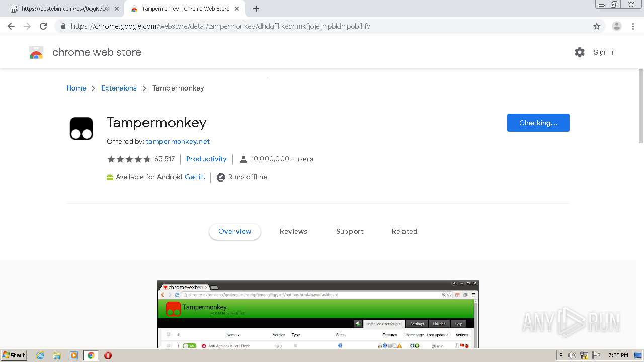Select the Overview tab
Image resolution: width=644 pixels, height=362 pixels.
235,231
